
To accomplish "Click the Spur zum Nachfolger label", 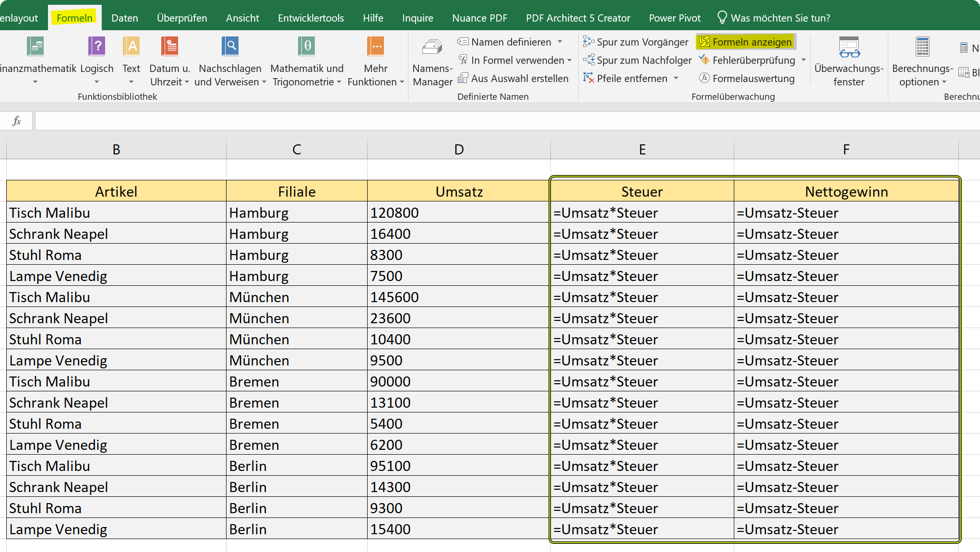I will click(x=645, y=60).
